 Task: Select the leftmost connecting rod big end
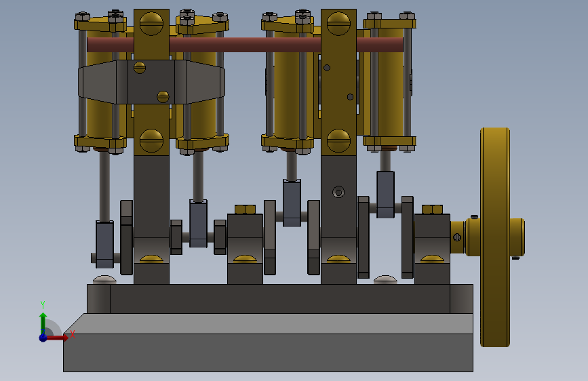[x=104, y=245]
